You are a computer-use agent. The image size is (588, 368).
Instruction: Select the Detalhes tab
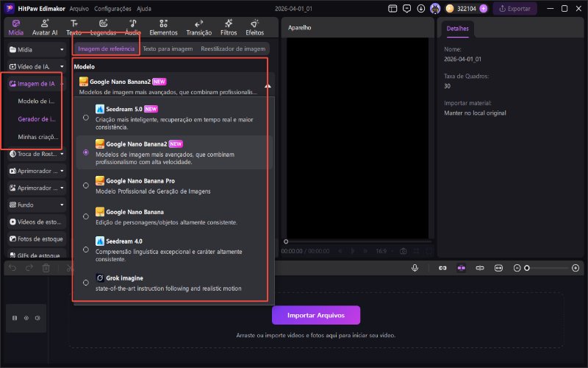[457, 29]
